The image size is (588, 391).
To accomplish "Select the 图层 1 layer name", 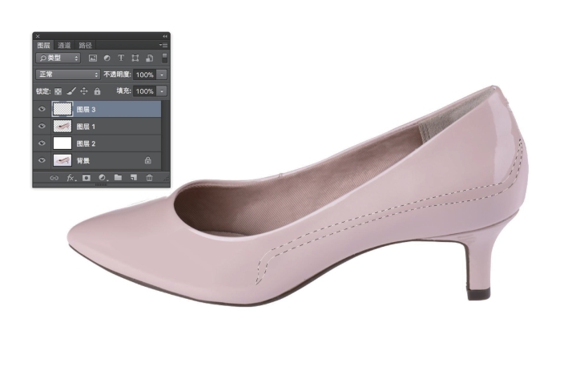I will (x=86, y=127).
